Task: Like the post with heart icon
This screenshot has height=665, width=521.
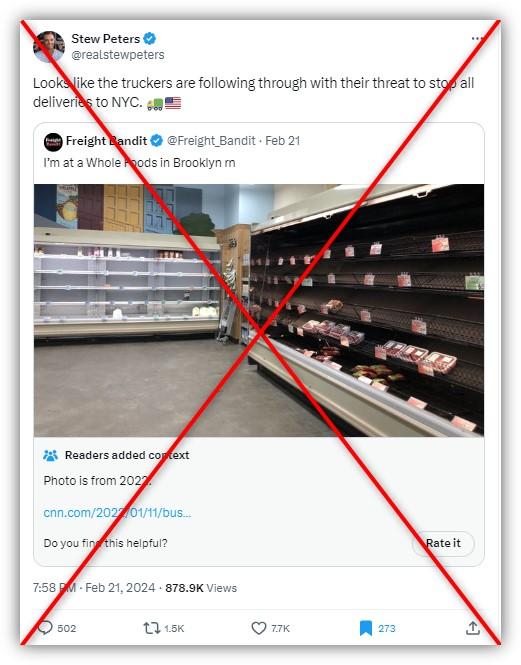Action: pyautogui.click(x=259, y=628)
